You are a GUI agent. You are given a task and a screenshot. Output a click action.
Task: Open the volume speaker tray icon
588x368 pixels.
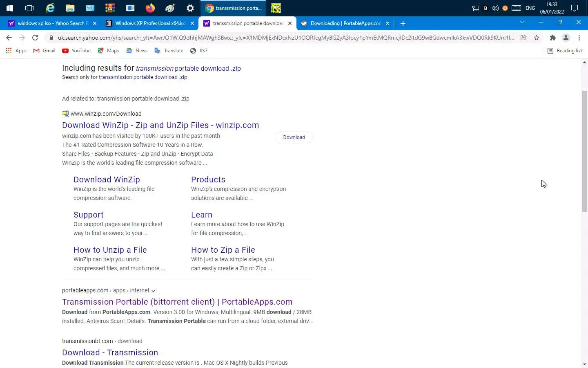point(495,8)
